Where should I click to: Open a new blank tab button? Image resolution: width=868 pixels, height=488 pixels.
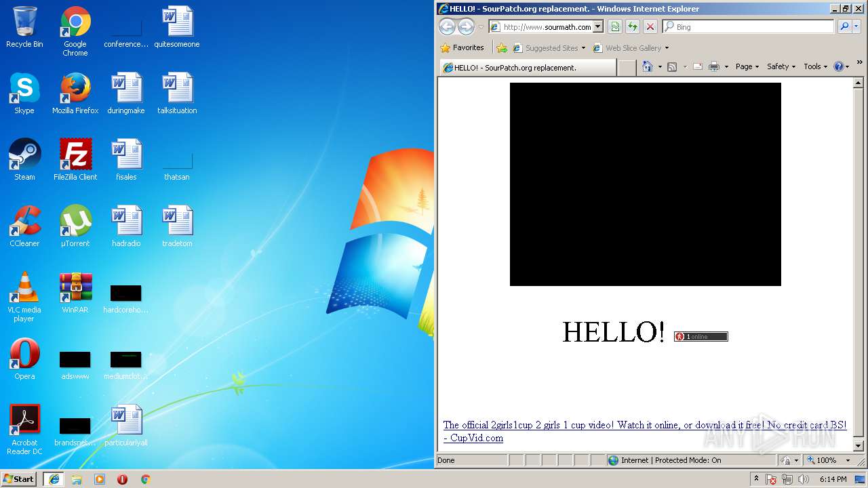pos(627,68)
